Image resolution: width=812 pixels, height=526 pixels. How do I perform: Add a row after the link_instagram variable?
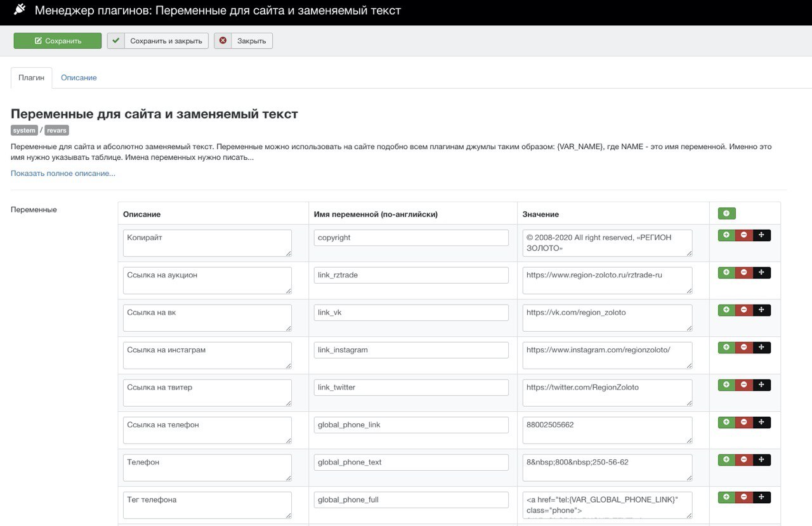click(x=726, y=348)
